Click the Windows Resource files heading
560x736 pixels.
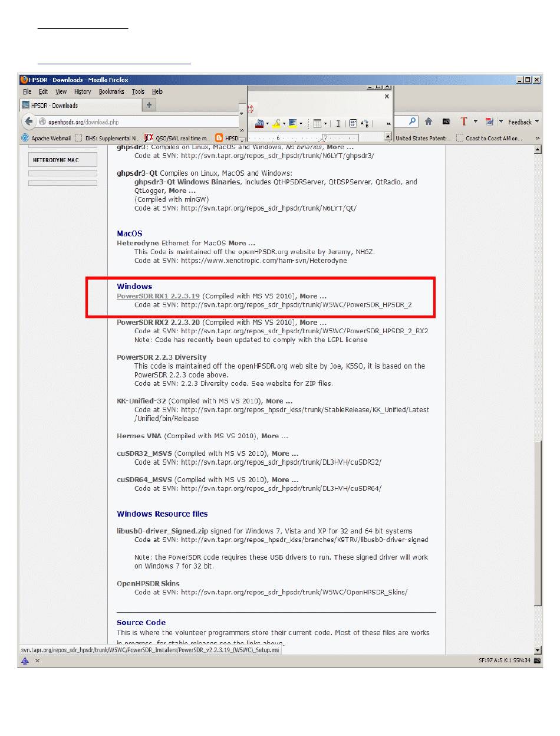(162, 514)
